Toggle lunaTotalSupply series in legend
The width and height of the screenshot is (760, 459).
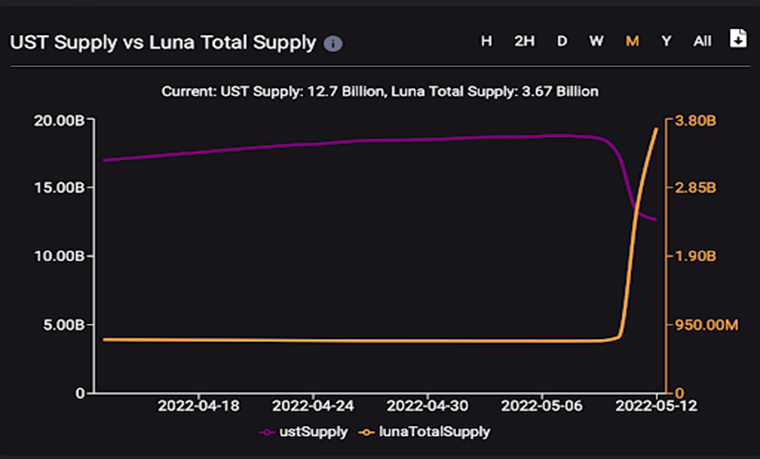425,431
